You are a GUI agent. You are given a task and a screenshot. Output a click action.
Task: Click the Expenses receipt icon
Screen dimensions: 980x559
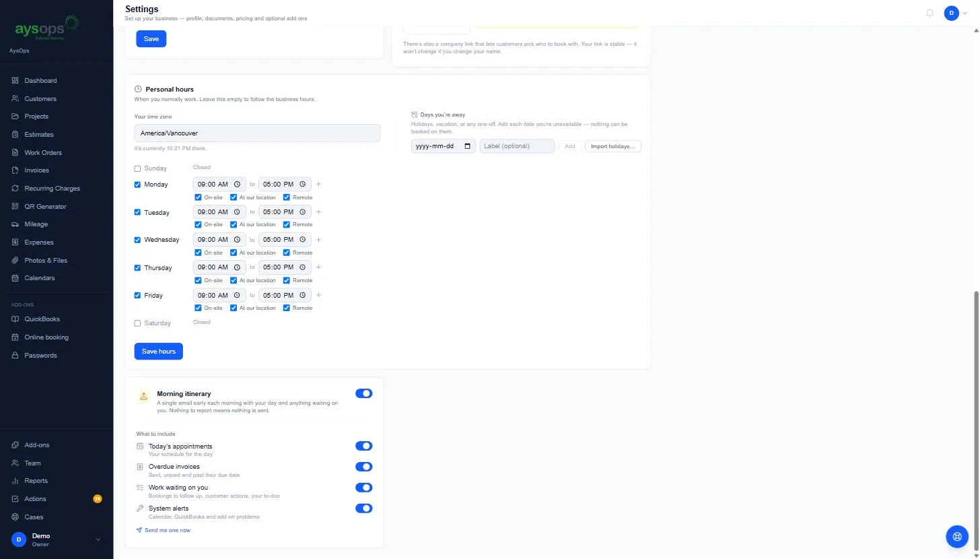(15, 242)
